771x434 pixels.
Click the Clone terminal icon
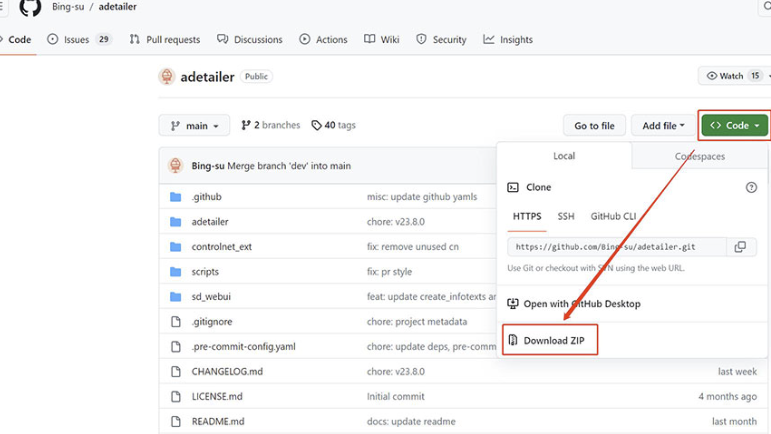(513, 187)
